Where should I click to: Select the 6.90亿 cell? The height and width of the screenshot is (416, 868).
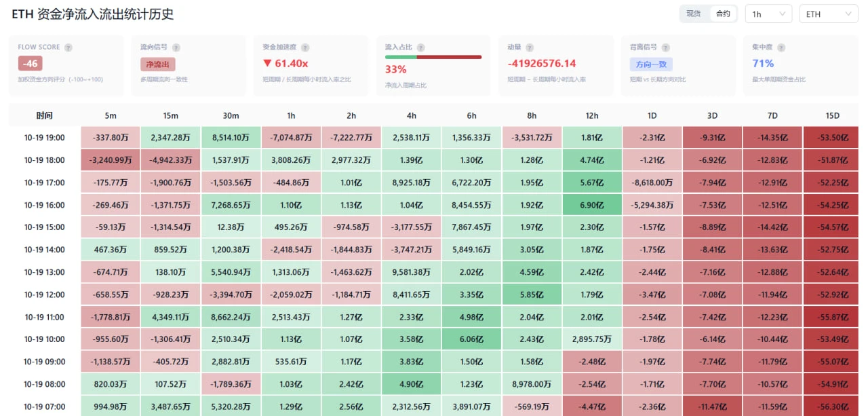pos(592,205)
